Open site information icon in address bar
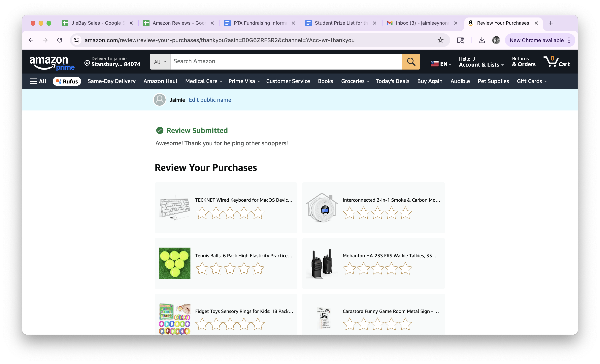Image resolution: width=600 pixels, height=364 pixels. coord(77,40)
